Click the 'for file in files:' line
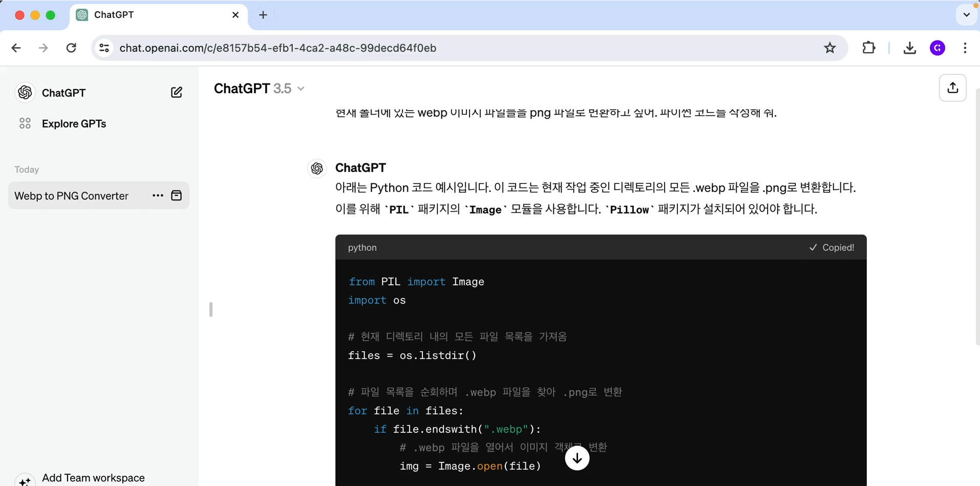 tap(406, 411)
